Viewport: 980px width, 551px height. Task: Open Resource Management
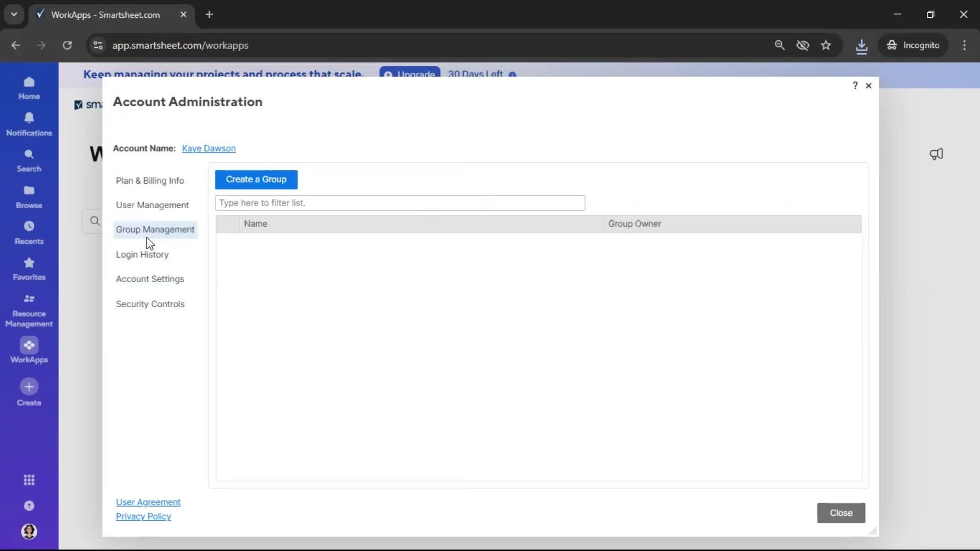29,310
